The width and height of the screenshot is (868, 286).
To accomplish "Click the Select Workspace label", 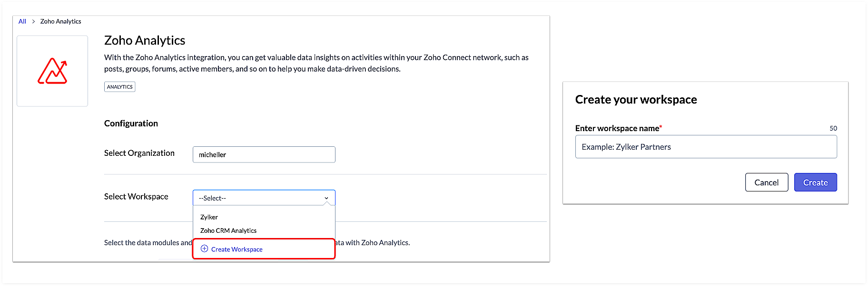I will [x=136, y=197].
